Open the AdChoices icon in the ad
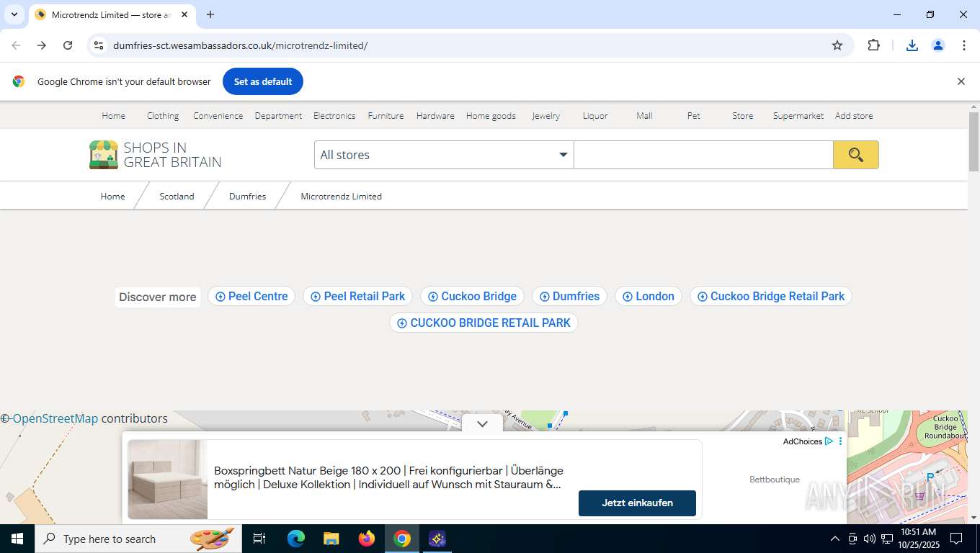This screenshot has width=980, height=553. tap(829, 441)
